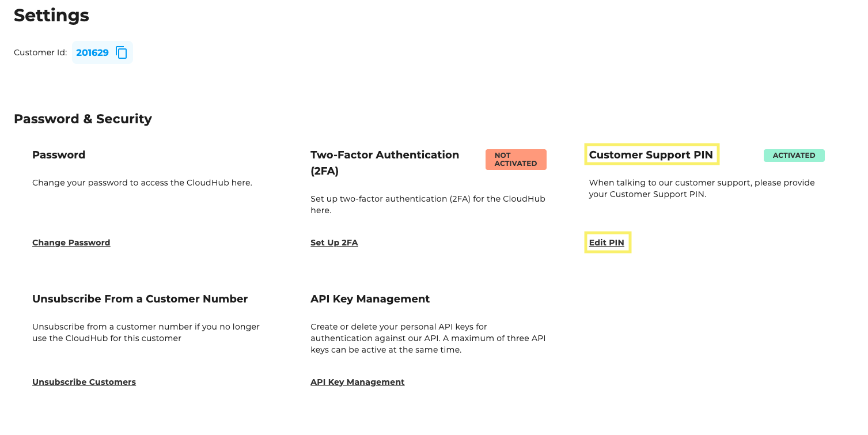Click the blue Customer Id chip

[x=102, y=52]
